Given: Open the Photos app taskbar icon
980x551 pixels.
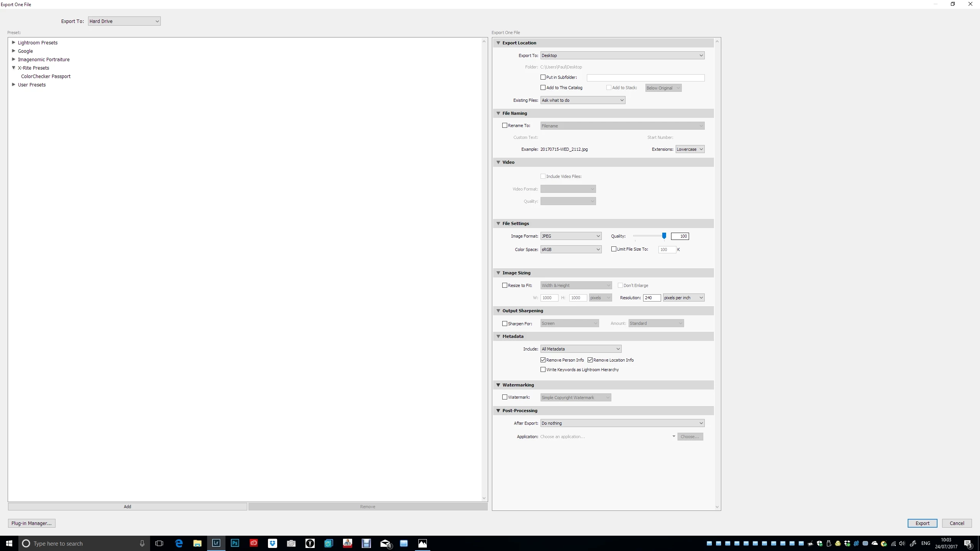Looking at the screenshot, I should pos(423,543).
